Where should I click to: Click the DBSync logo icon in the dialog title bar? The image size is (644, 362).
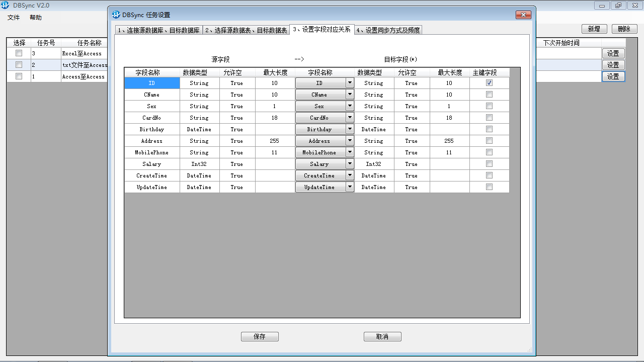click(116, 15)
